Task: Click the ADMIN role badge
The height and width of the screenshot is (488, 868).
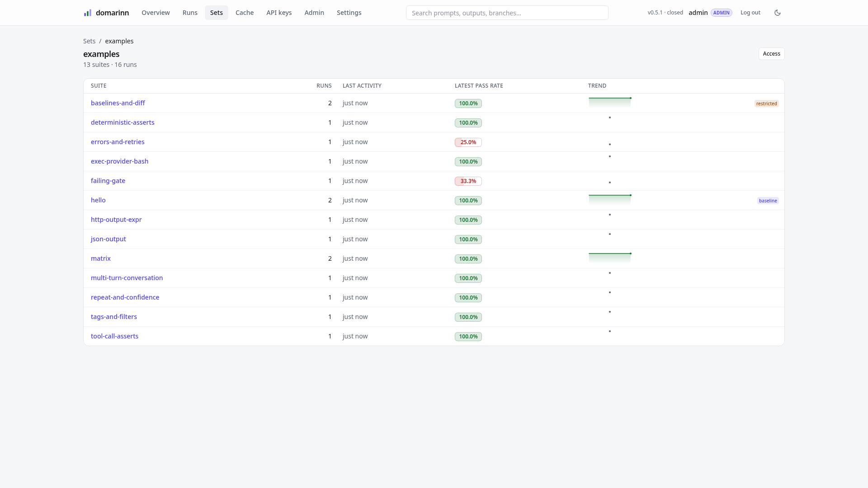Action: [722, 13]
